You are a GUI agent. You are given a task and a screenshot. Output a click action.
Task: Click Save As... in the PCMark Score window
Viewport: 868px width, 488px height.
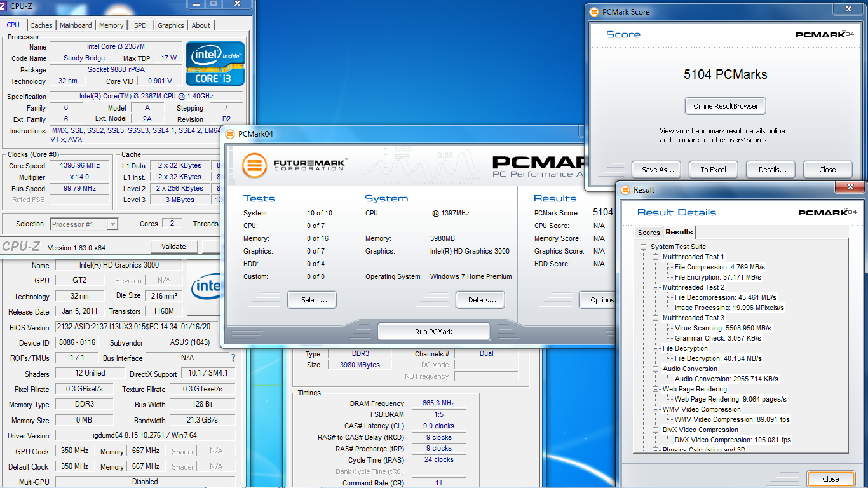tap(656, 170)
